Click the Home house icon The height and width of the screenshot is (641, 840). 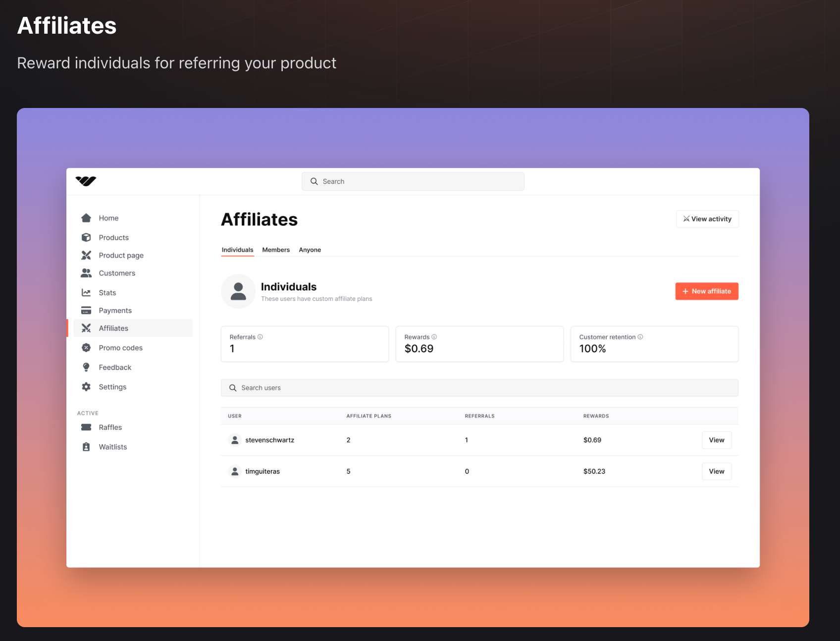[x=86, y=218]
